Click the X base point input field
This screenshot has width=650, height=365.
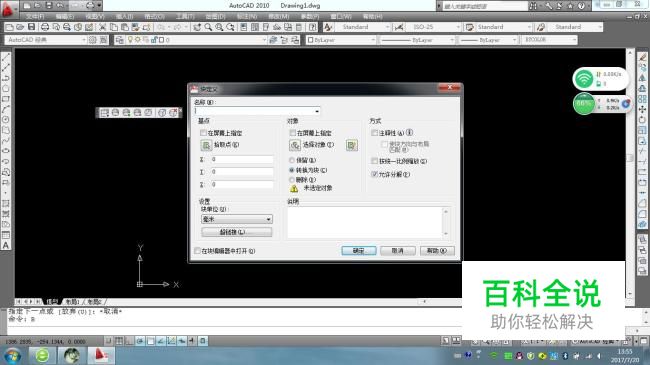pyautogui.click(x=241, y=159)
